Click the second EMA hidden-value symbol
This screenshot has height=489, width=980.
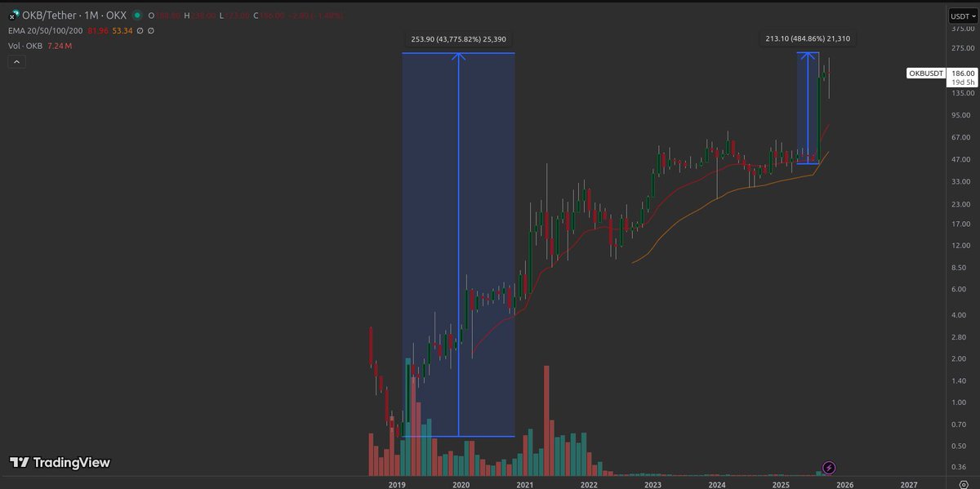pos(151,30)
